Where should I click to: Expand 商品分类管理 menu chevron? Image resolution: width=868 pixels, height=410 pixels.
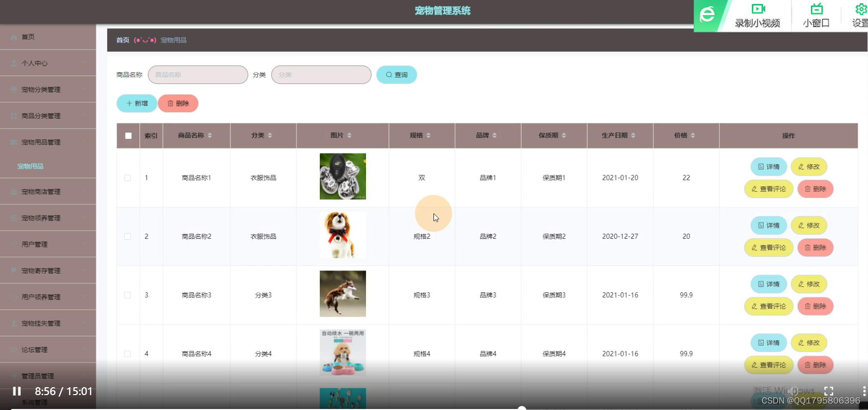(84, 116)
